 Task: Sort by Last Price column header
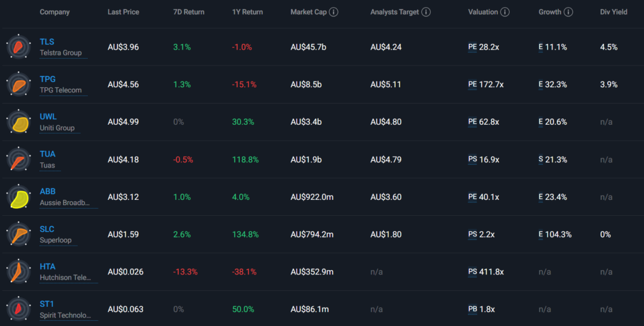[123, 12]
